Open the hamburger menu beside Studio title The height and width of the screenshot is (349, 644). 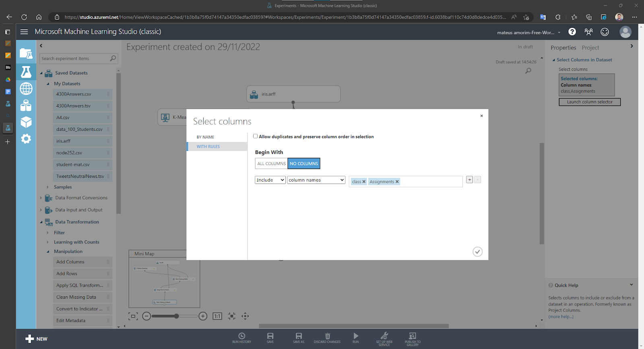click(x=24, y=32)
